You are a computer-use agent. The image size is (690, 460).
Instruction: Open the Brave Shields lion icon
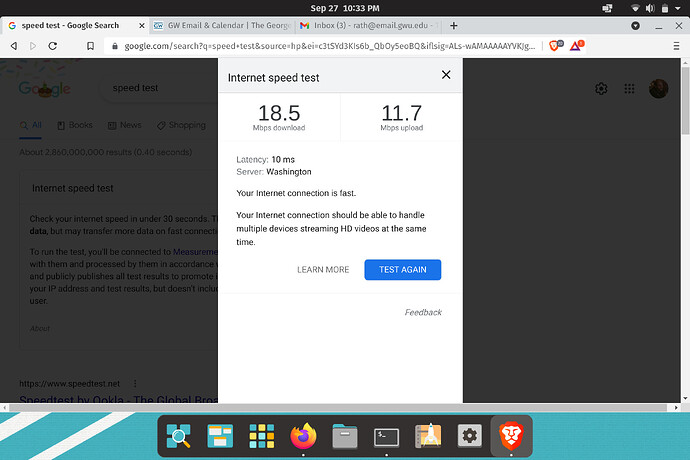pos(555,45)
